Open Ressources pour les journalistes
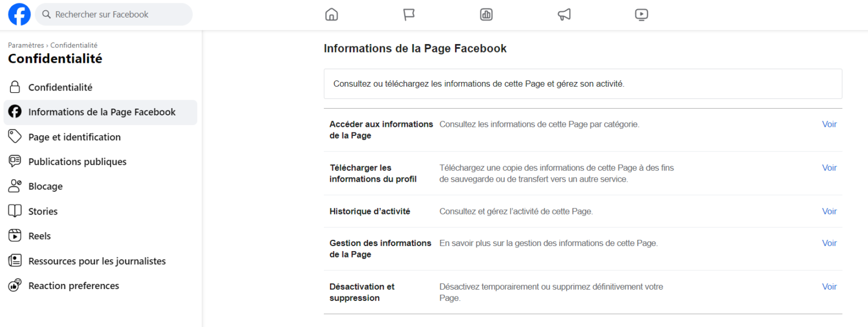The image size is (868, 327). (101, 261)
